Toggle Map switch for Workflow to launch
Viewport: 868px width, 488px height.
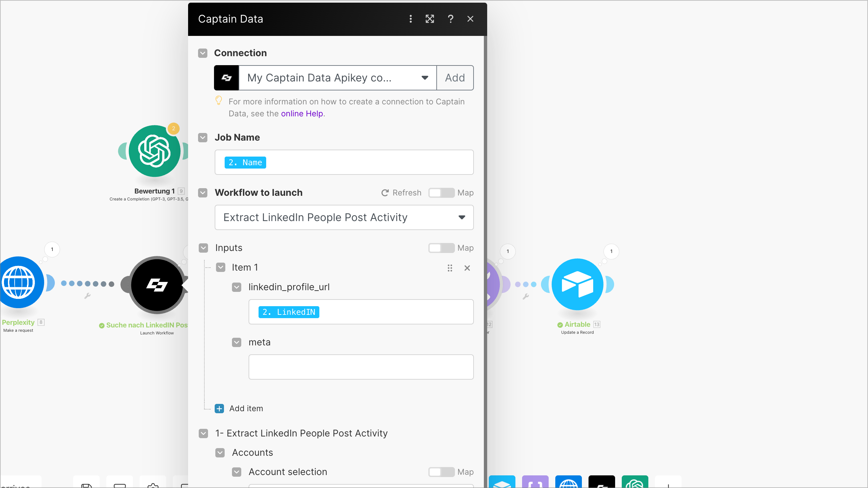click(441, 193)
